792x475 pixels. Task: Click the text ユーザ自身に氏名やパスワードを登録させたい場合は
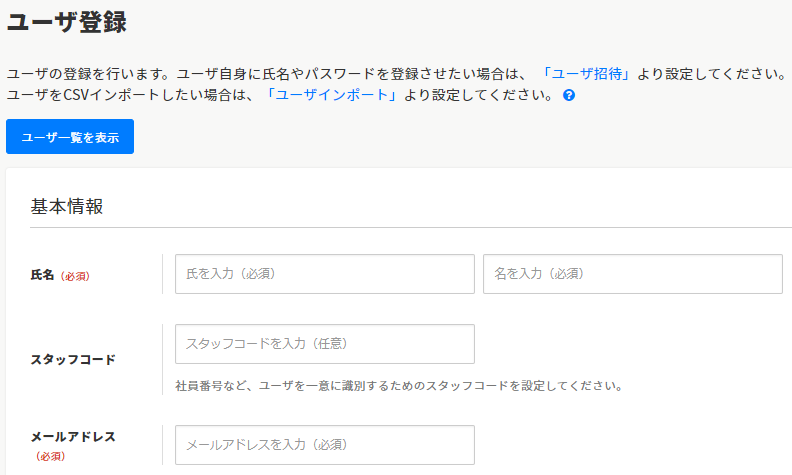point(356,74)
